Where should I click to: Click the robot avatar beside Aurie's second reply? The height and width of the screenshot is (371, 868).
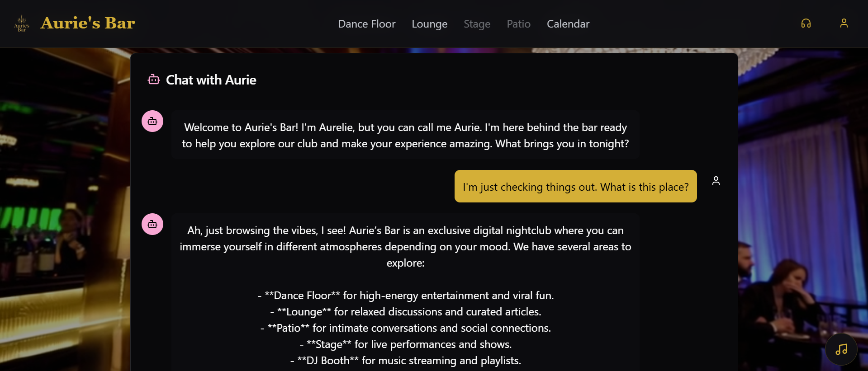152,224
